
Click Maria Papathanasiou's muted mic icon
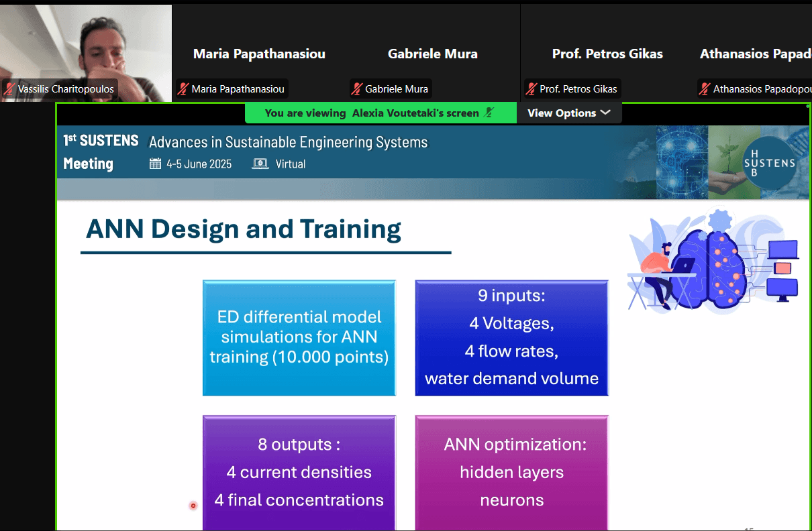pyautogui.click(x=183, y=89)
